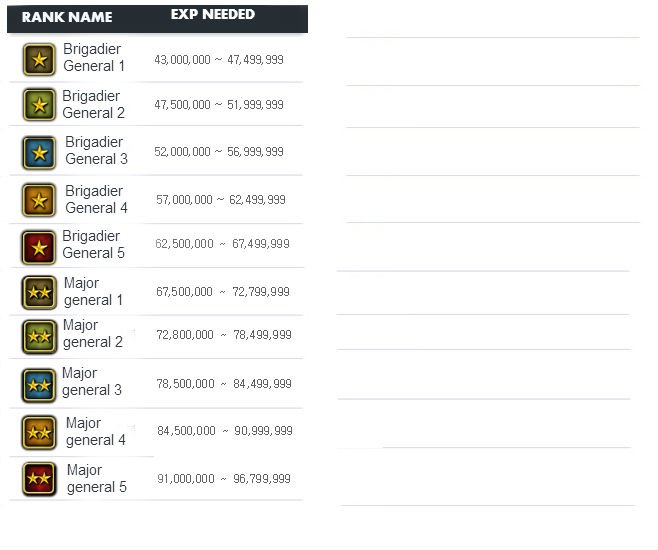The width and height of the screenshot is (658, 550).
Task: Click the 43,000,000 ~ 47,499,999 EXP range
Action: pyautogui.click(x=219, y=60)
